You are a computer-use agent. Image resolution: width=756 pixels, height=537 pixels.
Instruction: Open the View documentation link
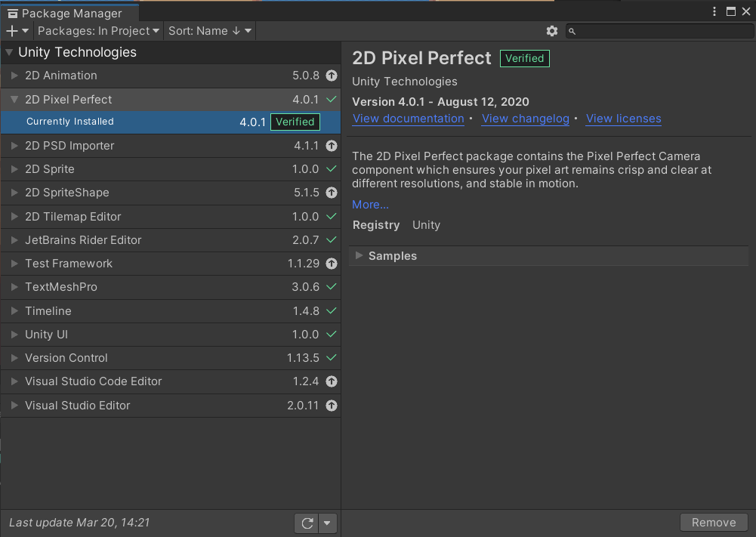[408, 119]
